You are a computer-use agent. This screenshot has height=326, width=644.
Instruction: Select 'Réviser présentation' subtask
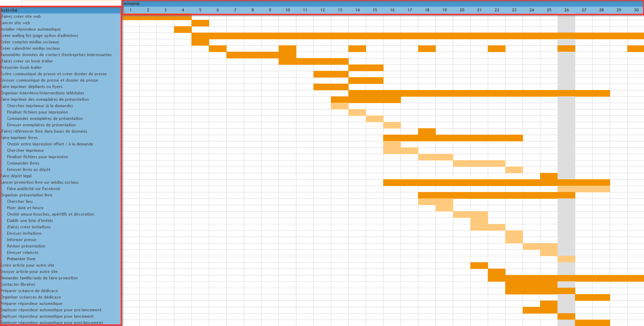pos(61,246)
